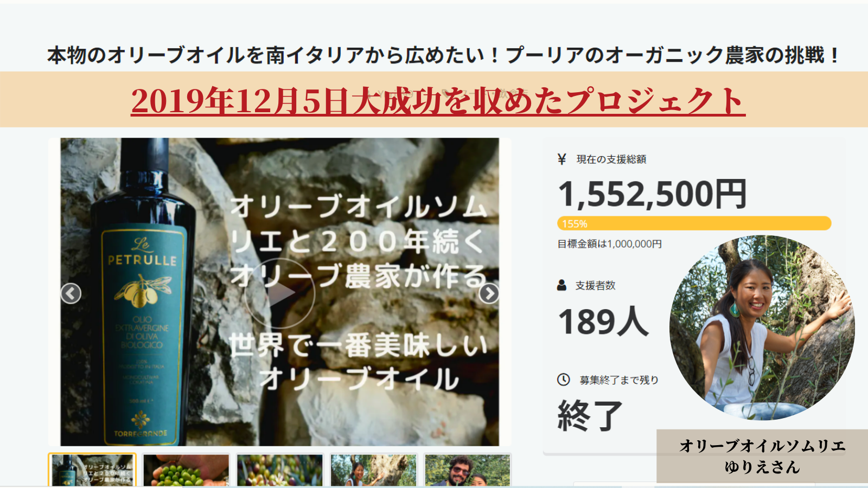868x488 pixels.
Task: Click the オリーブオイルソムリエ ゆりえさん caption box
Action: click(762, 456)
